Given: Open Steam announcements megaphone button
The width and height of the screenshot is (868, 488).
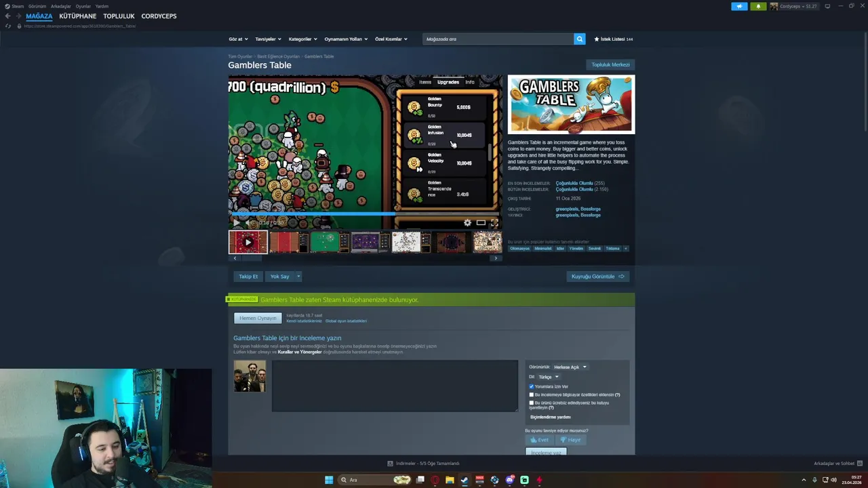Looking at the screenshot, I should [x=739, y=6].
